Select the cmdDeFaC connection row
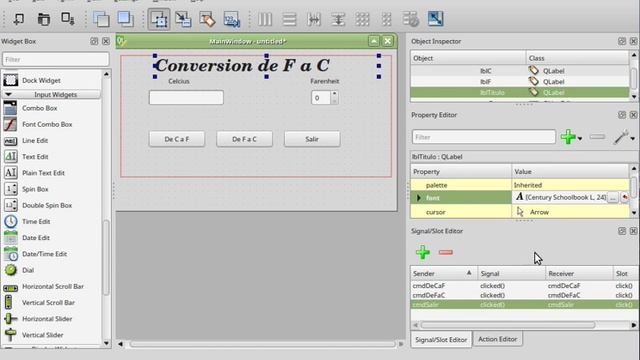 point(524,295)
